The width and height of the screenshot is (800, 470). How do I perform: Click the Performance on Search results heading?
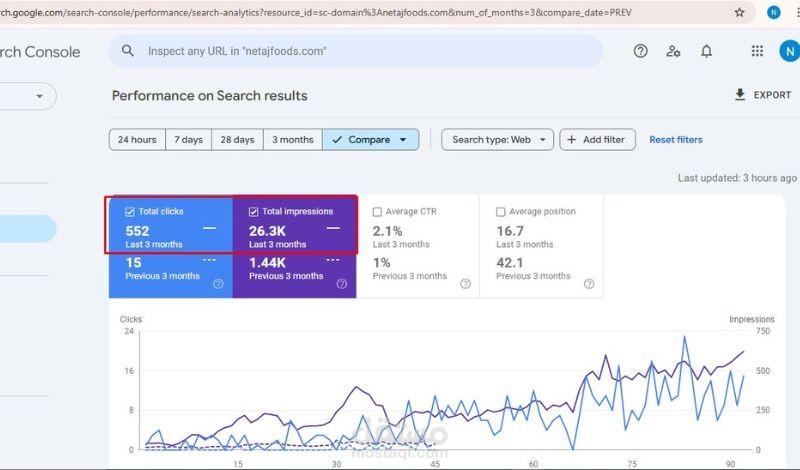(209, 95)
